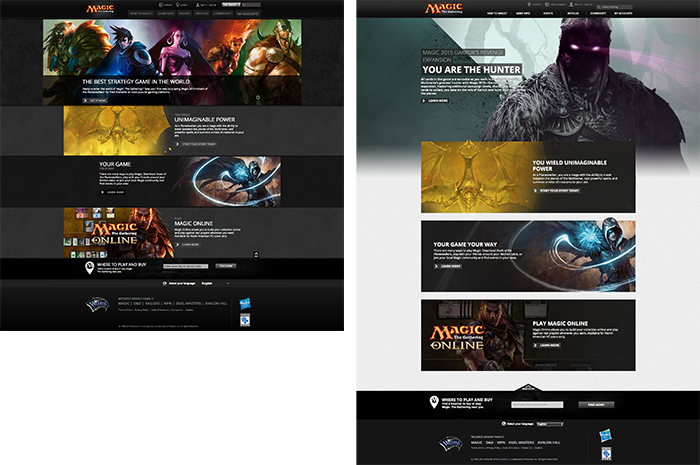The height and width of the screenshot is (465, 700).
Task: Click the expand tab above right Where to Play bar
Action: (x=528, y=387)
